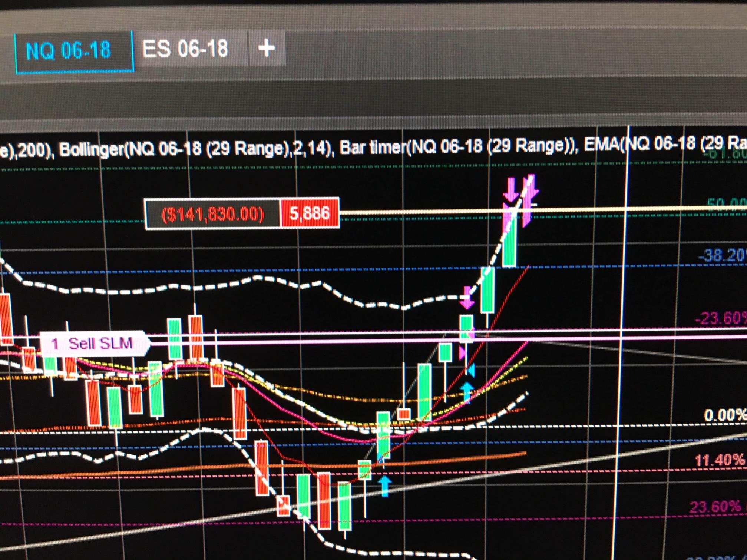Select the 0.00% Fibonacci level label

coord(725,415)
